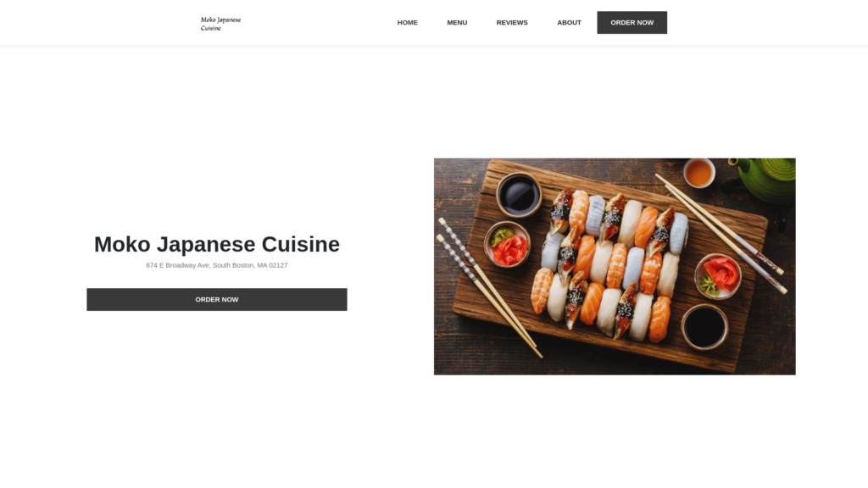Go to the HOME page
This screenshot has width=868, height=488.
(408, 23)
